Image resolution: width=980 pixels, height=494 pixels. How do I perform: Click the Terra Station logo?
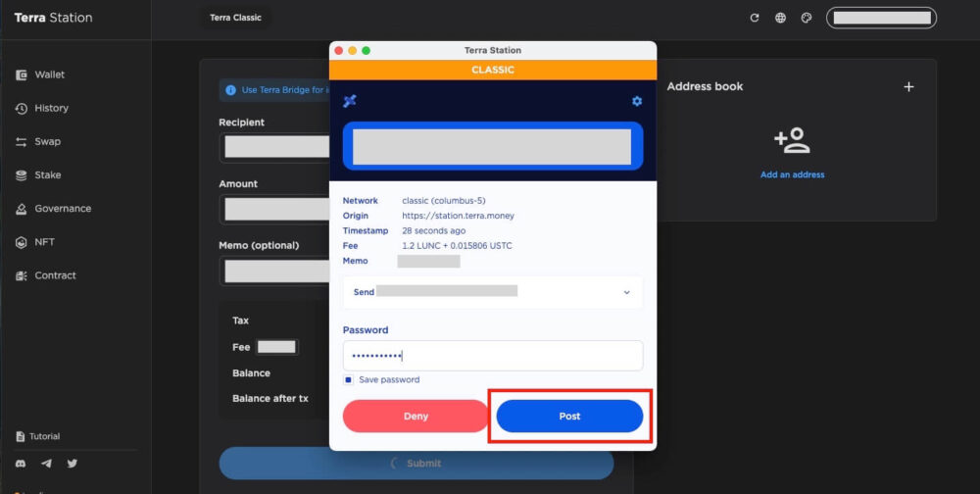click(x=53, y=18)
